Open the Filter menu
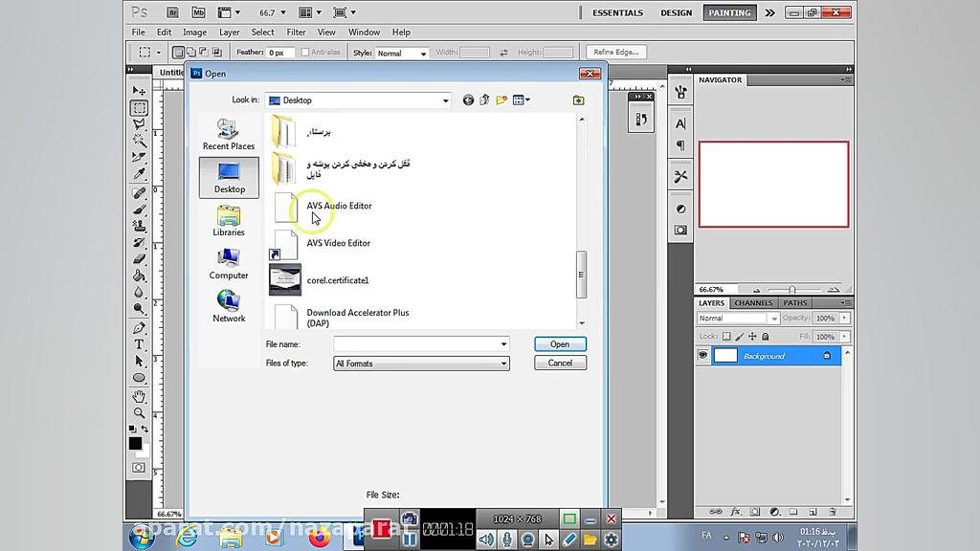 (x=296, y=32)
